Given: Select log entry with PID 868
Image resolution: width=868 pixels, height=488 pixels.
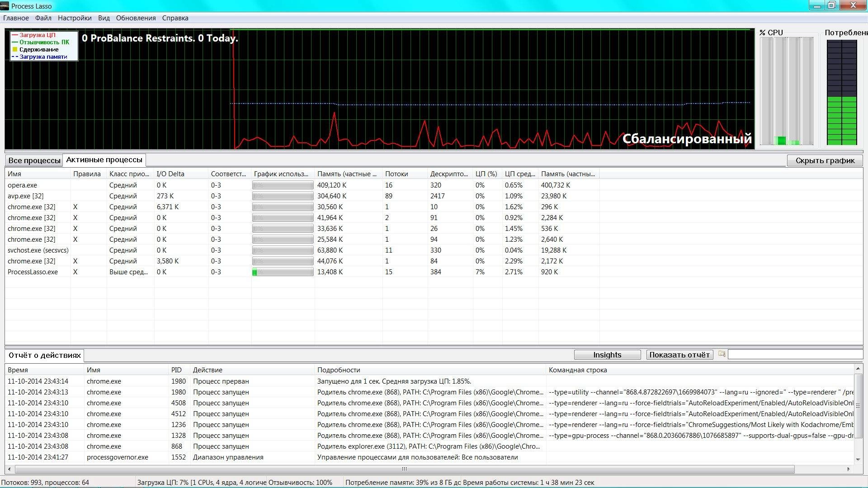Looking at the screenshot, I should [x=429, y=446].
